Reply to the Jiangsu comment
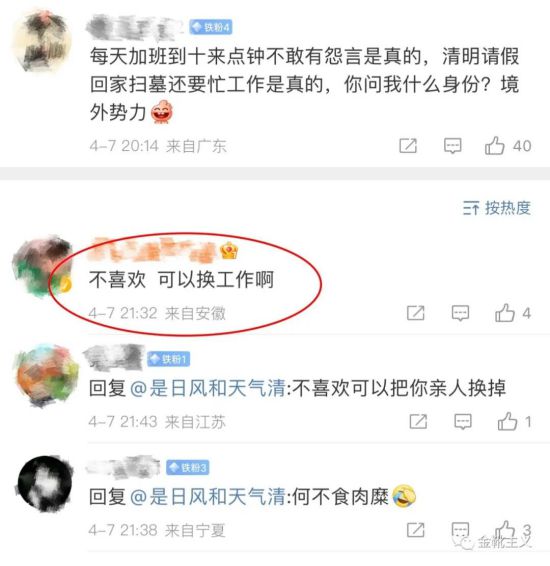Viewport: 550px width, 566px height. coord(463,422)
